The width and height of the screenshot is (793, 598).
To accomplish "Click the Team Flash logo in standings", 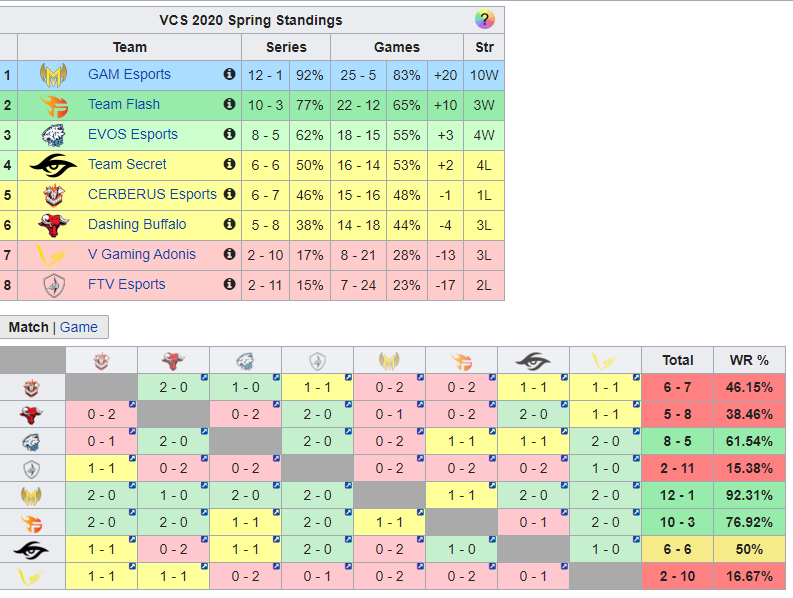I will click(x=53, y=105).
